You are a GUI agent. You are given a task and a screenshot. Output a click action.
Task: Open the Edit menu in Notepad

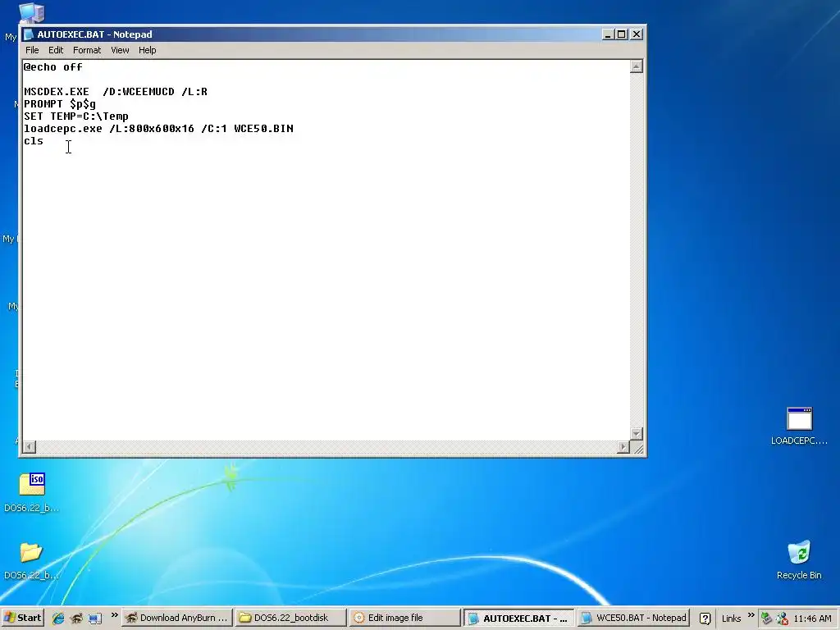[56, 50]
